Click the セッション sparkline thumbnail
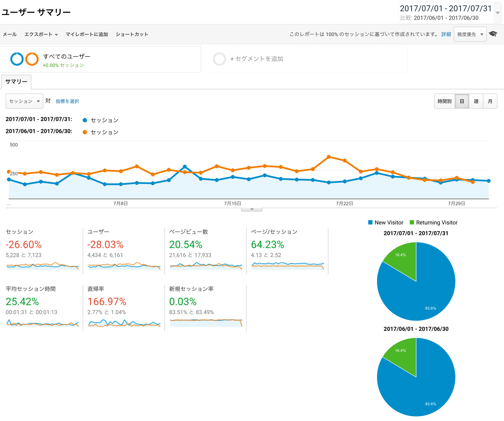Viewport: 504px width, 421px height. click(42, 266)
